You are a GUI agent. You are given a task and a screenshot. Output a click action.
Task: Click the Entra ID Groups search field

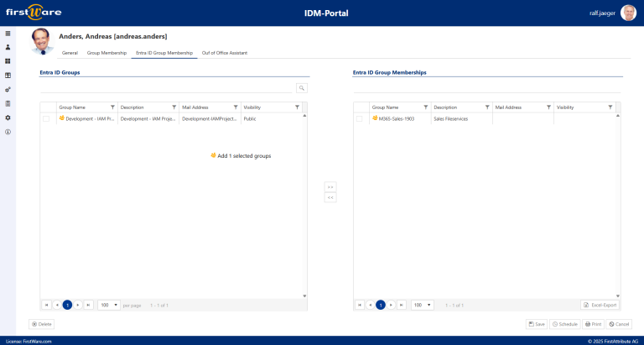(x=166, y=88)
